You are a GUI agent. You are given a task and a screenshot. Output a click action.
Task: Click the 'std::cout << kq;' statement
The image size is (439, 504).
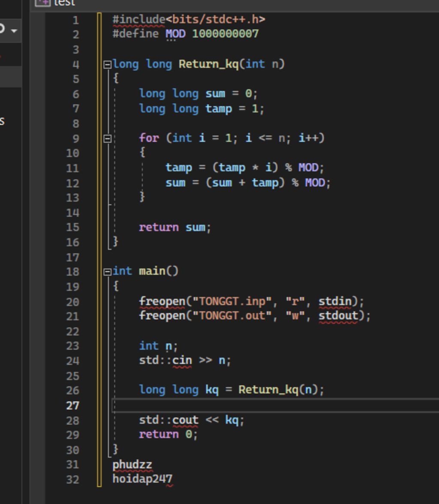pyautogui.click(x=191, y=420)
